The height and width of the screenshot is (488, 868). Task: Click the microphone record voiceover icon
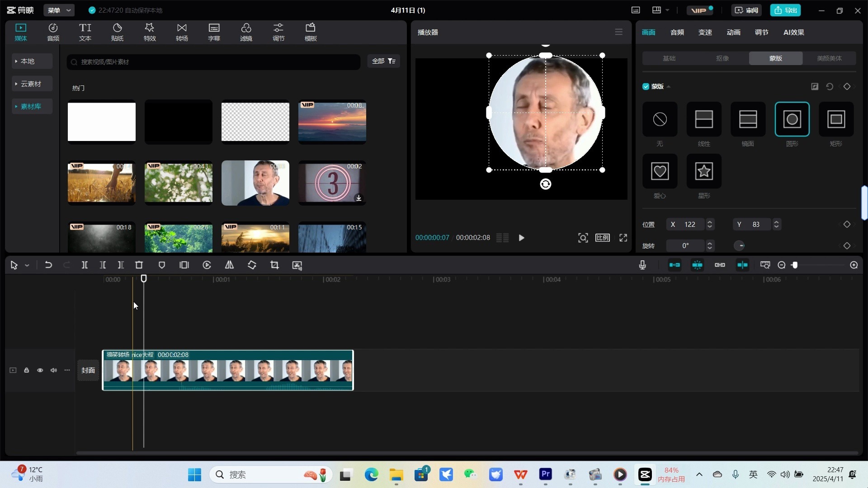[642, 265]
